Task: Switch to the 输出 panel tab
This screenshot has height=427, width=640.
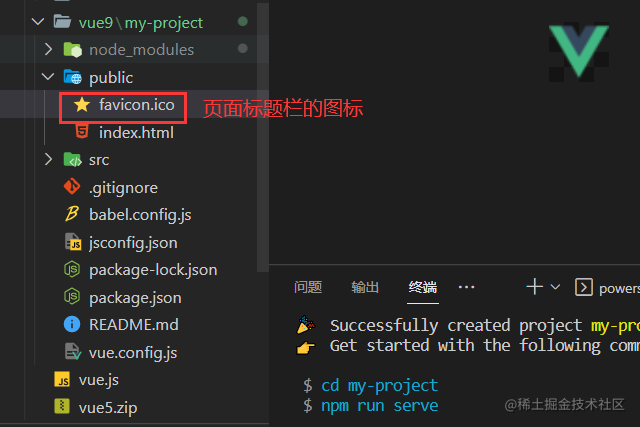Action: pyautogui.click(x=365, y=287)
